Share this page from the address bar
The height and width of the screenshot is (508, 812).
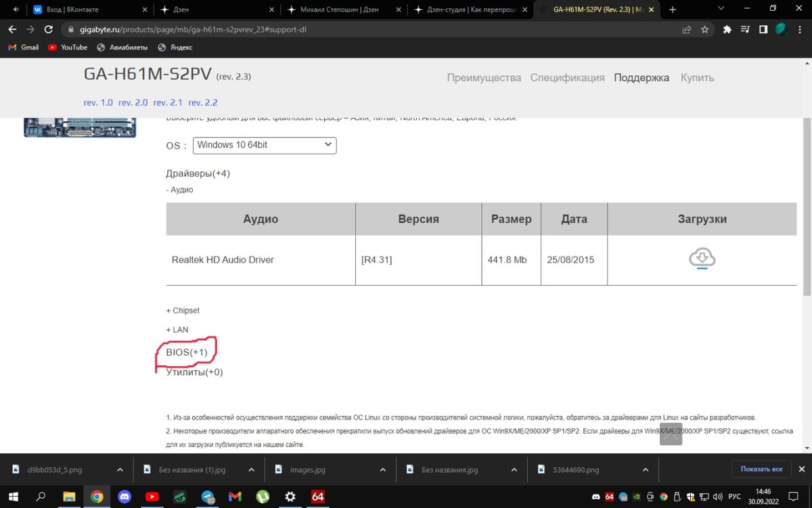[x=687, y=30]
